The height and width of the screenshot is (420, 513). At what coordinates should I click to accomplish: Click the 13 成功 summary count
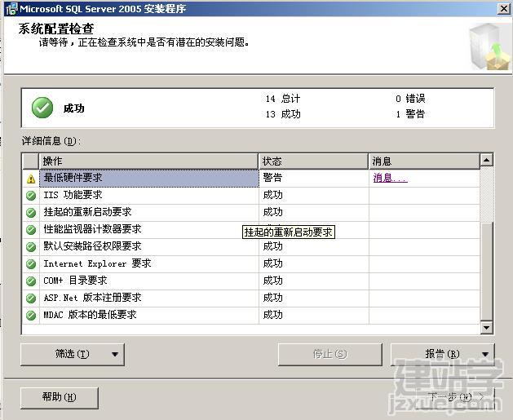tap(283, 114)
